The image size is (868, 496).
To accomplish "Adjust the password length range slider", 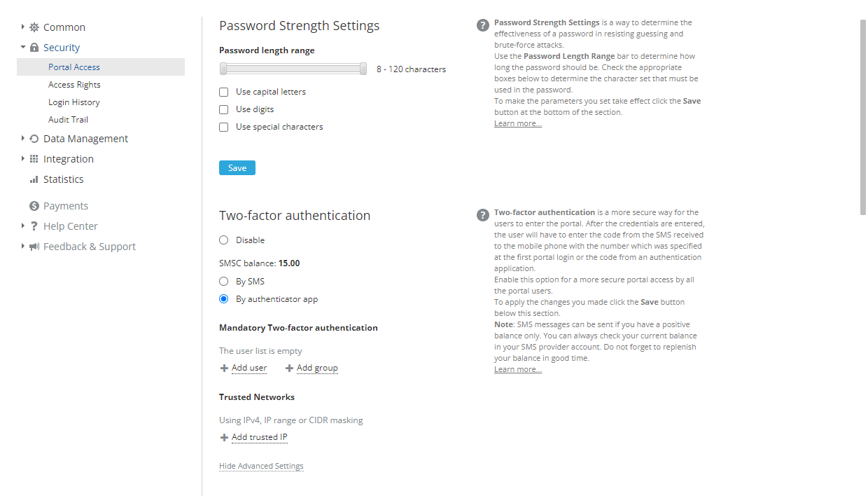I will point(293,68).
